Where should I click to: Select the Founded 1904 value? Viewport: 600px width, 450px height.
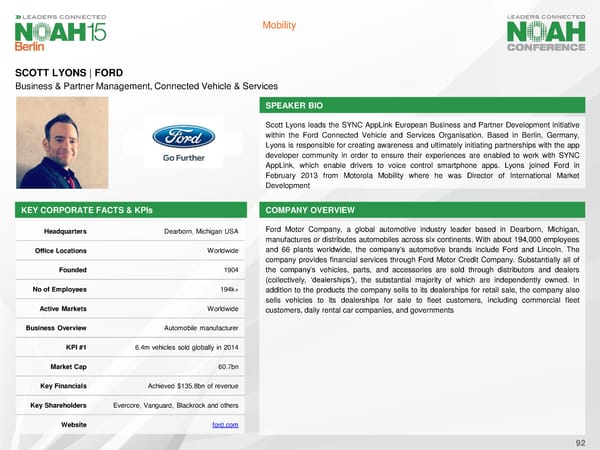(x=230, y=269)
